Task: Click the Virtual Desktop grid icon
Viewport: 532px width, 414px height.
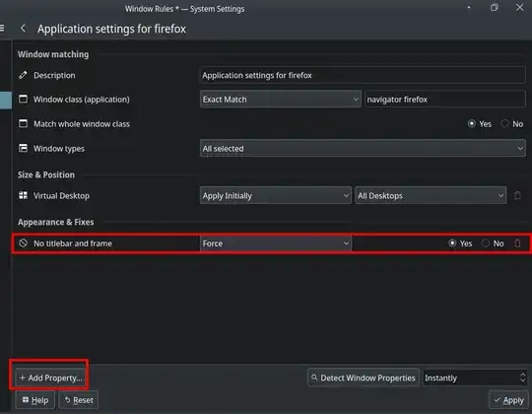Action: (x=23, y=195)
